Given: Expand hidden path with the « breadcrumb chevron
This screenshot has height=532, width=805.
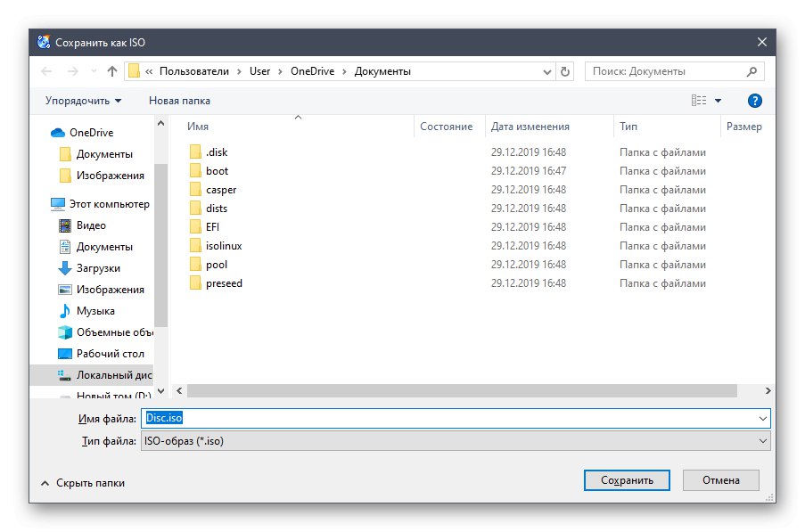Looking at the screenshot, I should coord(149,72).
